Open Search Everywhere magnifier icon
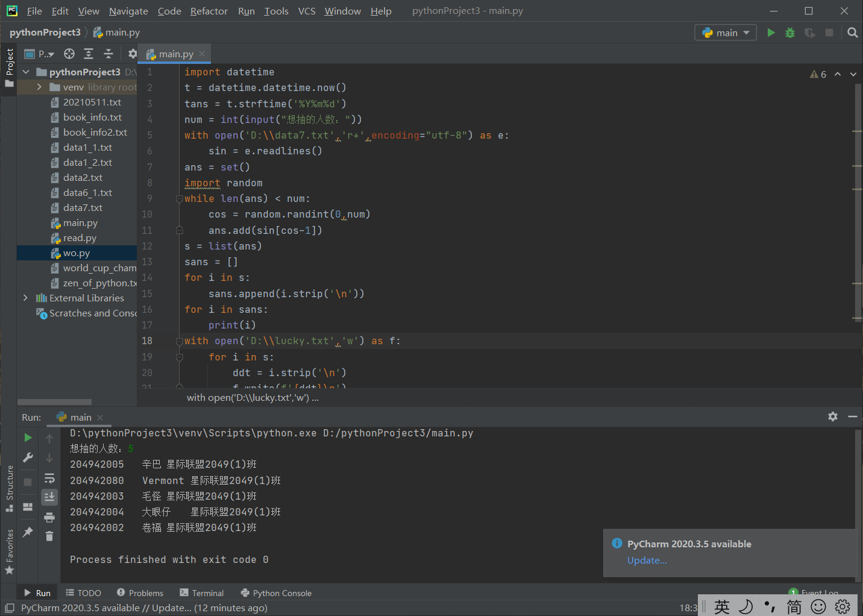Image resolution: width=863 pixels, height=616 pixels. click(852, 33)
